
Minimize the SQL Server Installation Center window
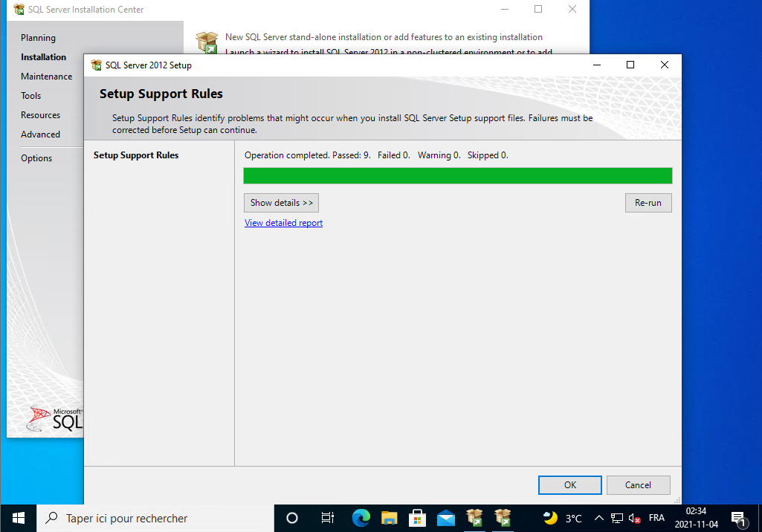coord(505,9)
